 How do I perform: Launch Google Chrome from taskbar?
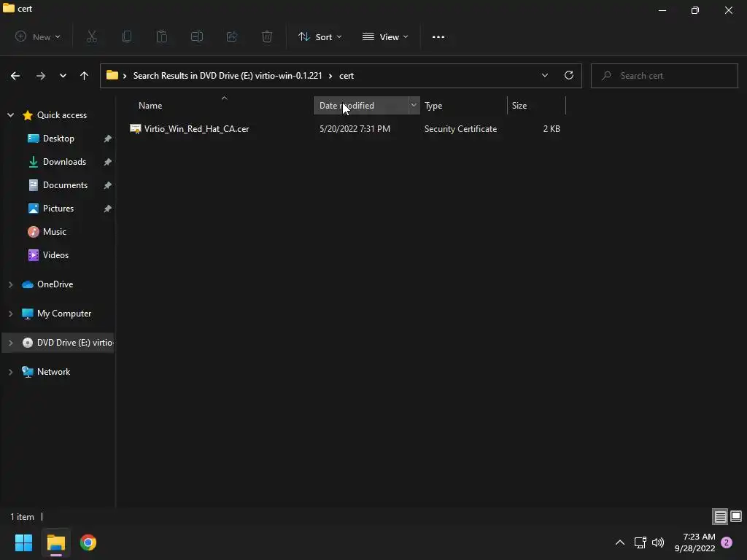pyautogui.click(x=88, y=542)
